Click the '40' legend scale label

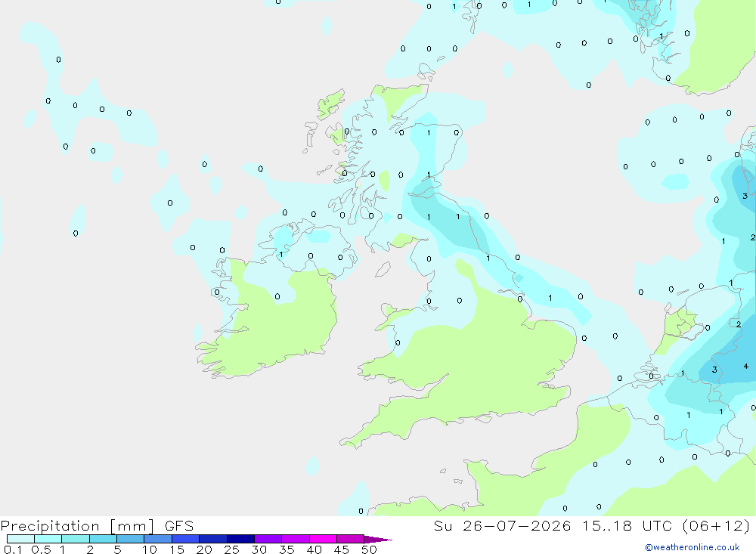point(314,549)
